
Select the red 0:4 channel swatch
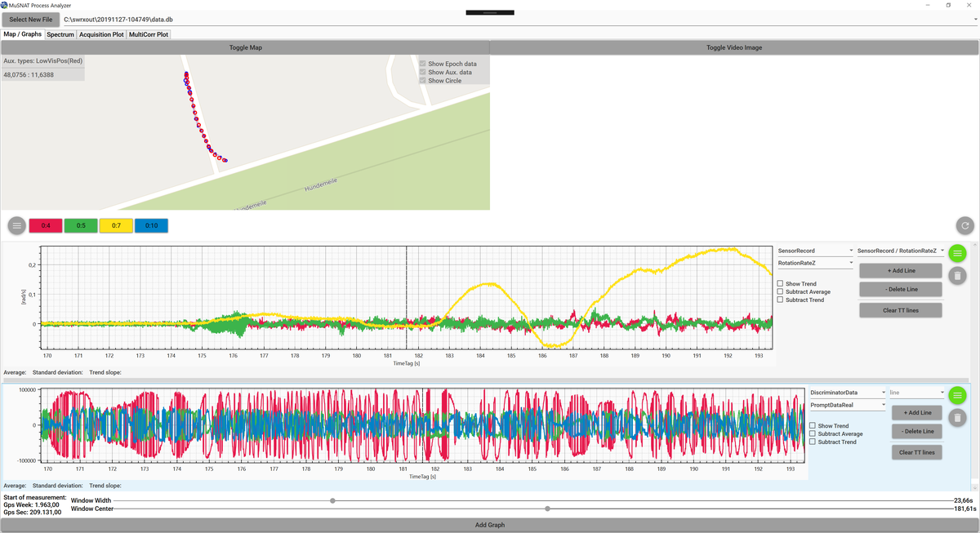point(46,226)
